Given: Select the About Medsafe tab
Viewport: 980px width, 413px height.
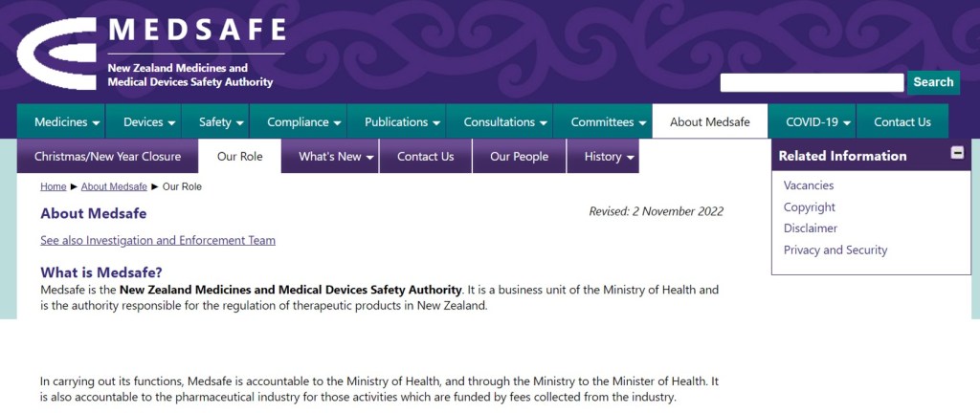Looking at the screenshot, I should tap(709, 122).
